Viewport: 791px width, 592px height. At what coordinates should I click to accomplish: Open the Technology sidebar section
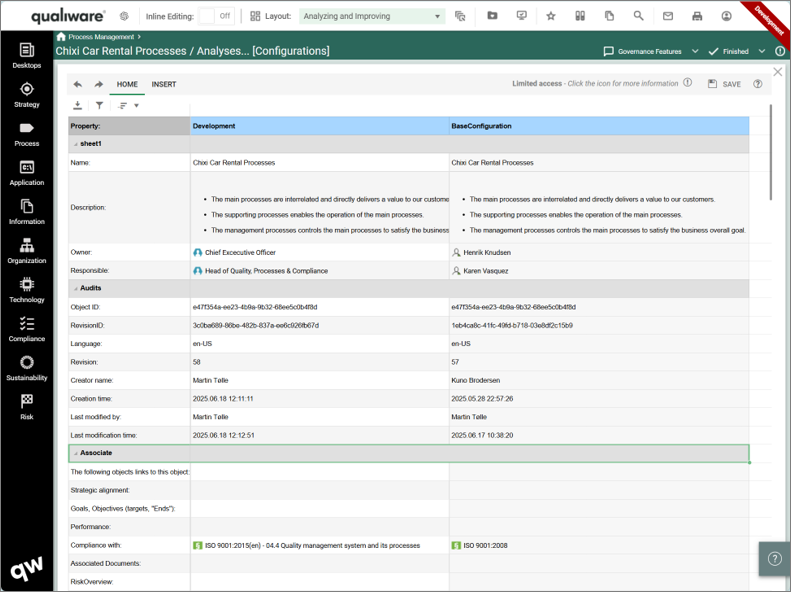27,290
